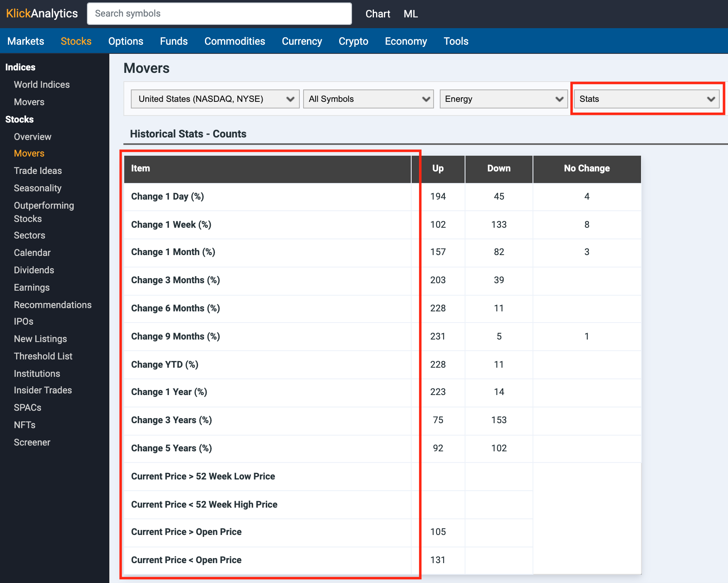Click the Up value 194 for 1 Day
Image resolution: width=728 pixels, height=583 pixels.
(438, 197)
